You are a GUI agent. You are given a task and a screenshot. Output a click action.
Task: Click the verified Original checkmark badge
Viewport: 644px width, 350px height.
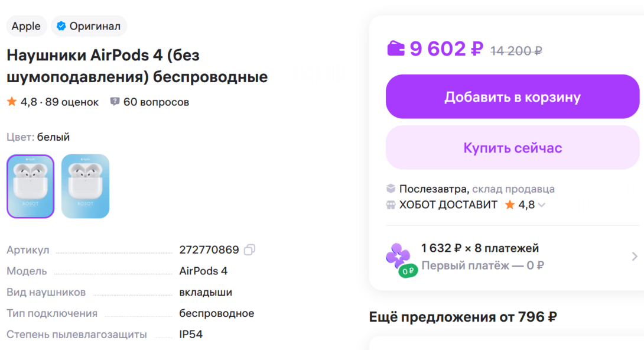pos(60,26)
